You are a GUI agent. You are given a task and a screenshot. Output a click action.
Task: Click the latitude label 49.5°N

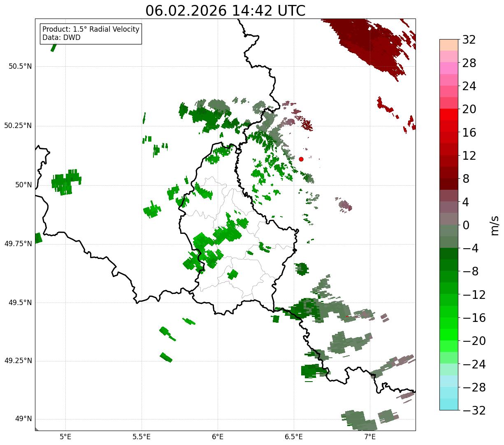[x=20, y=303]
